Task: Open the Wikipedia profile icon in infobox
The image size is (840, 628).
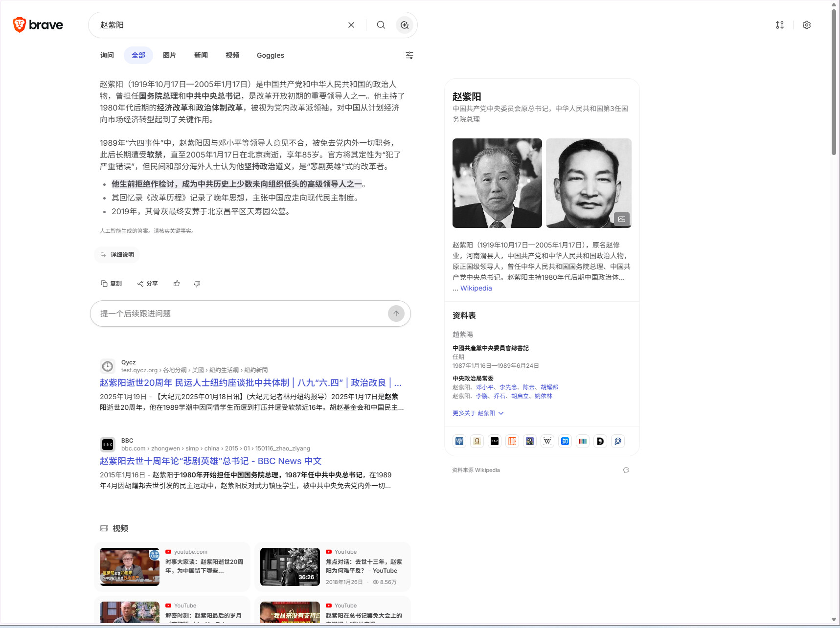Action: coord(547,441)
